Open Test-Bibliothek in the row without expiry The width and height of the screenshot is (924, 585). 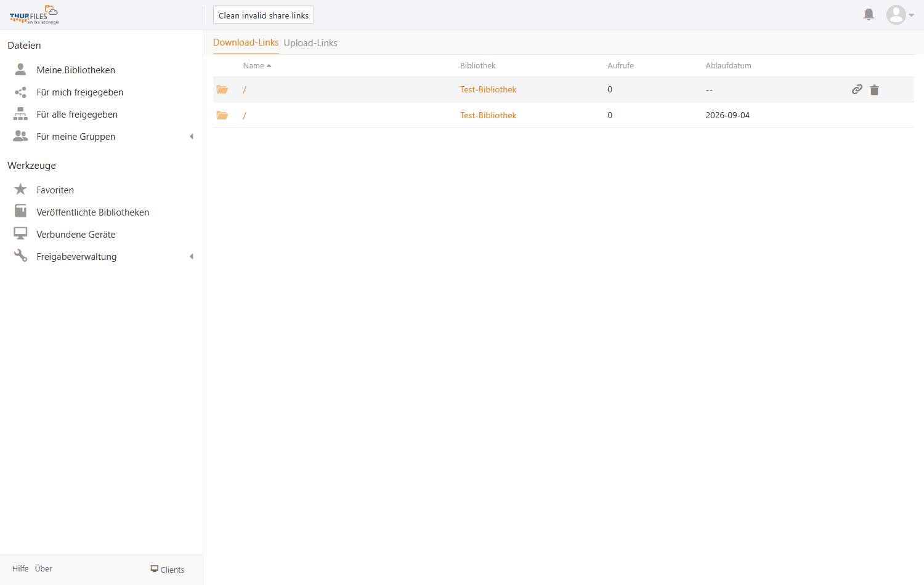488,89
